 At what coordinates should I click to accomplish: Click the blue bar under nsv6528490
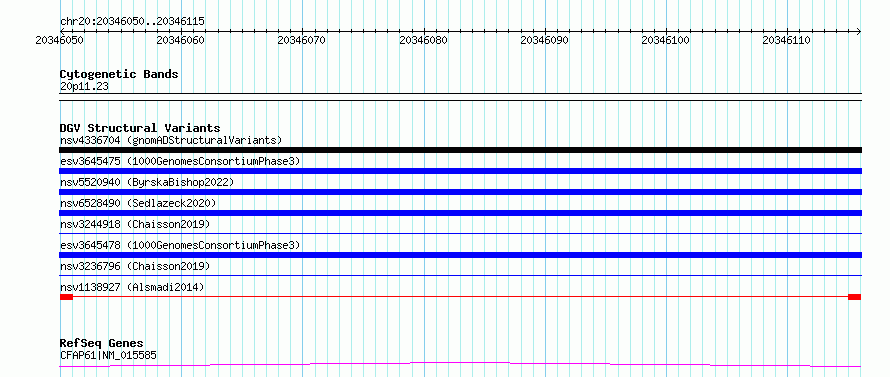tap(460, 213)
